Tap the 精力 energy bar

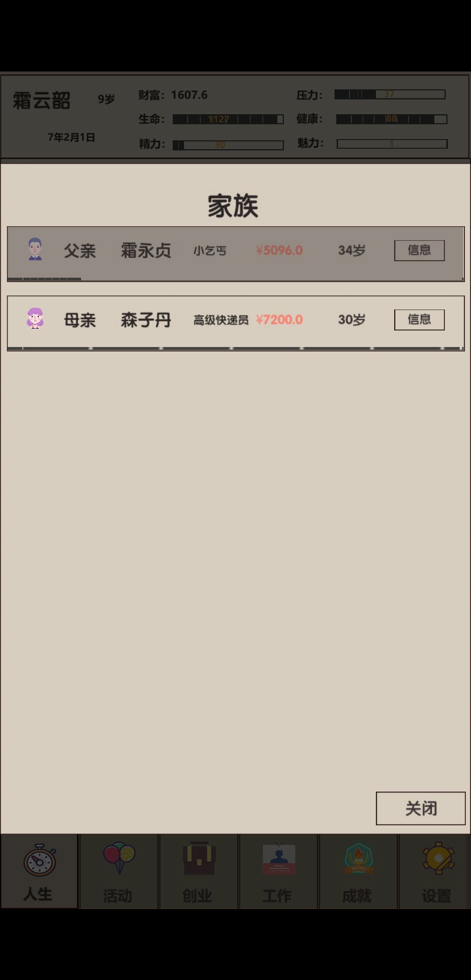tap(228, 145)
